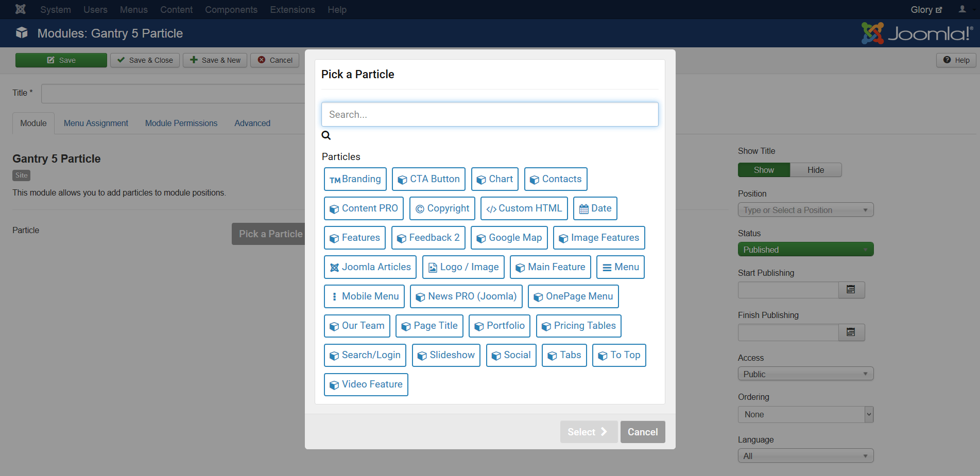This screenshot has height=476, width=980.
Task: Cancel the Pick a Particle dialog
Action: coord(642,432)
